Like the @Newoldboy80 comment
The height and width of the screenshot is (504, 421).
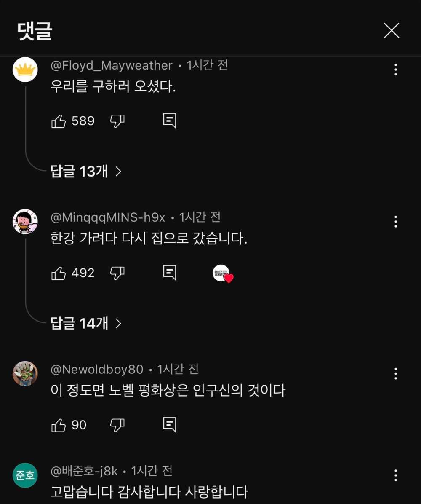(x=59, y=425)
